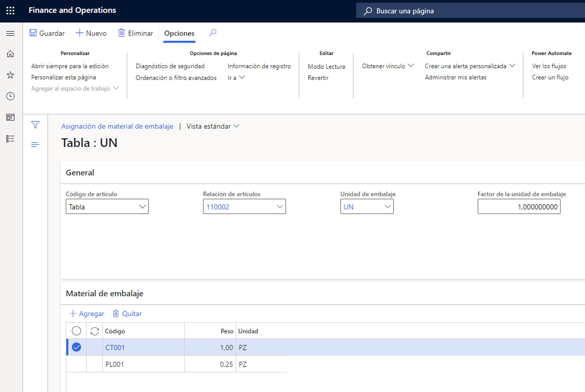Expand the navigation pane hamburger icon
Image resolution: width=585 pixels, height=392 pixels.
coord(10,33)
